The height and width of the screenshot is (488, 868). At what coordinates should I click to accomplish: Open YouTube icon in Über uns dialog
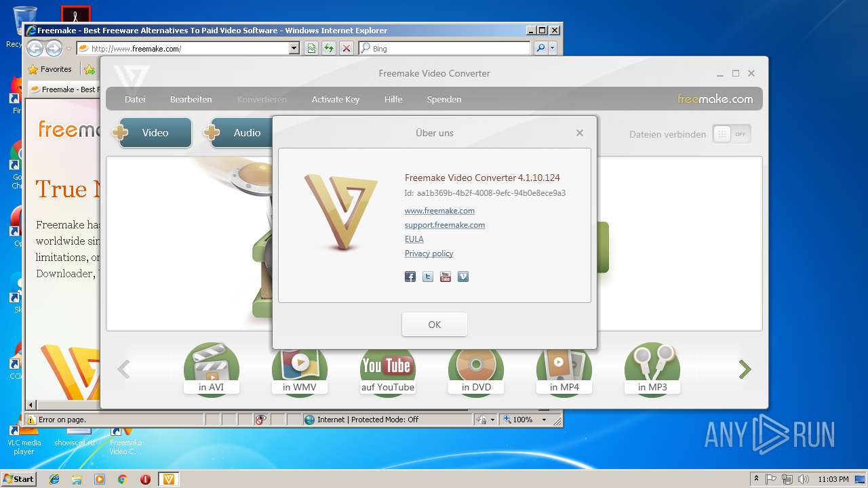pos(446,277)
